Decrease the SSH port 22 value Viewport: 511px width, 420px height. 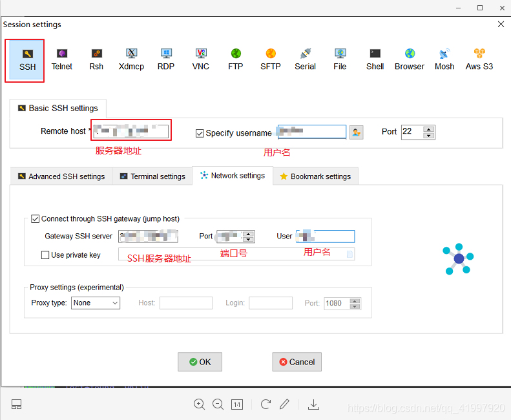click(x=429, y=136)
